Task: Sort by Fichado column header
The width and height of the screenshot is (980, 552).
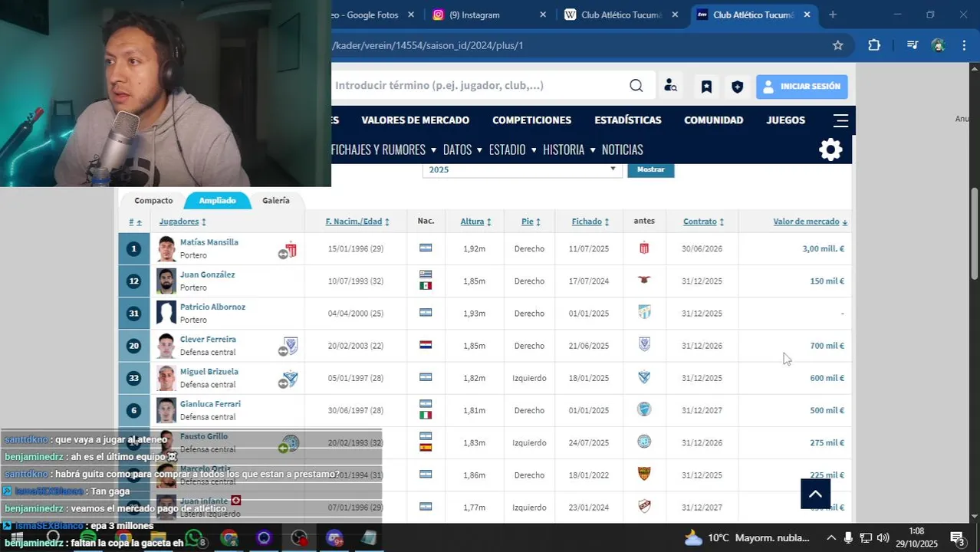Action: pyautogui.click(x=590, y=222)
